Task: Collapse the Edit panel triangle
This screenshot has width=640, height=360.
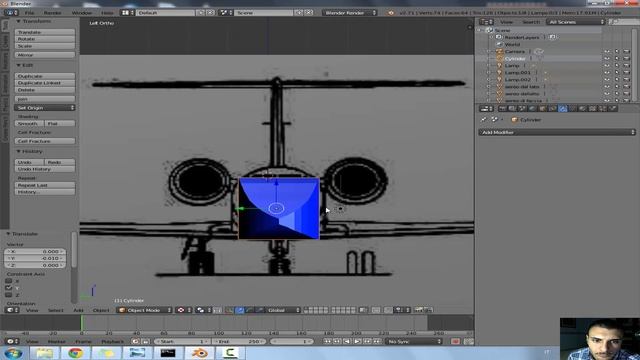Action: [x=18, y=65]
